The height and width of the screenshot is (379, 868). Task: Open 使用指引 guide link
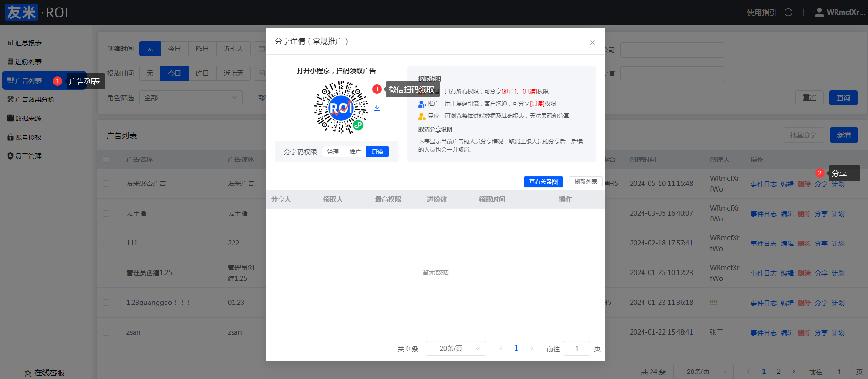(x=761, y=12)
